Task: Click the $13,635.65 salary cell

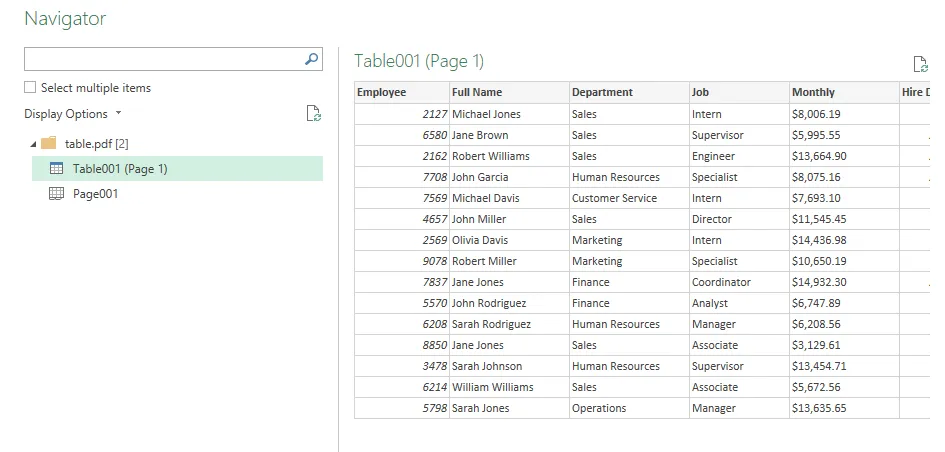Action: point(844,408)
